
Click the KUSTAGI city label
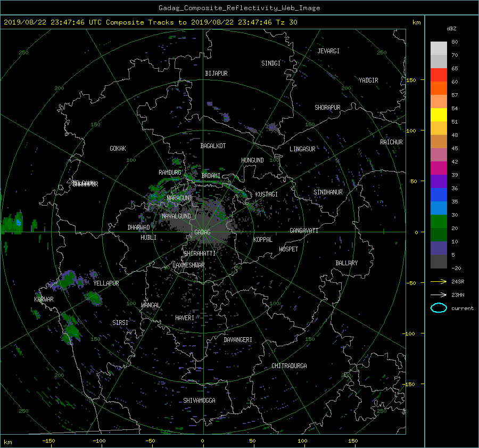[267, 194]
